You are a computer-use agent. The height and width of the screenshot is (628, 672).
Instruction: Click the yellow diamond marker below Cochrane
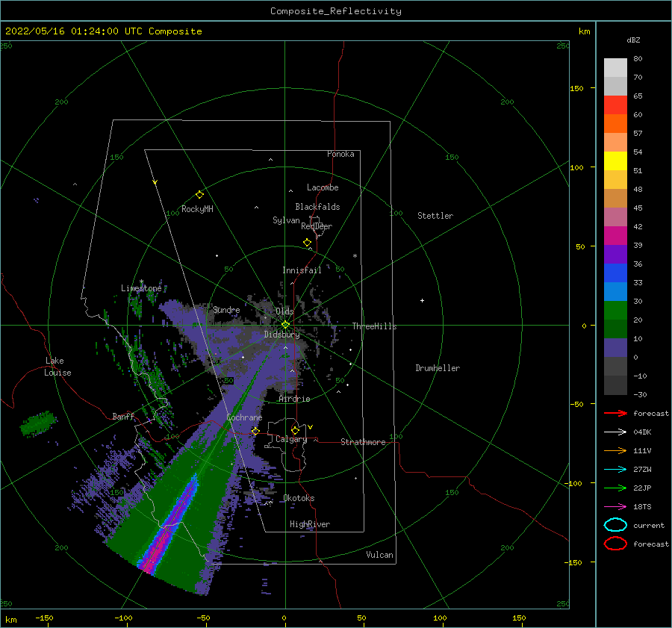255,431
